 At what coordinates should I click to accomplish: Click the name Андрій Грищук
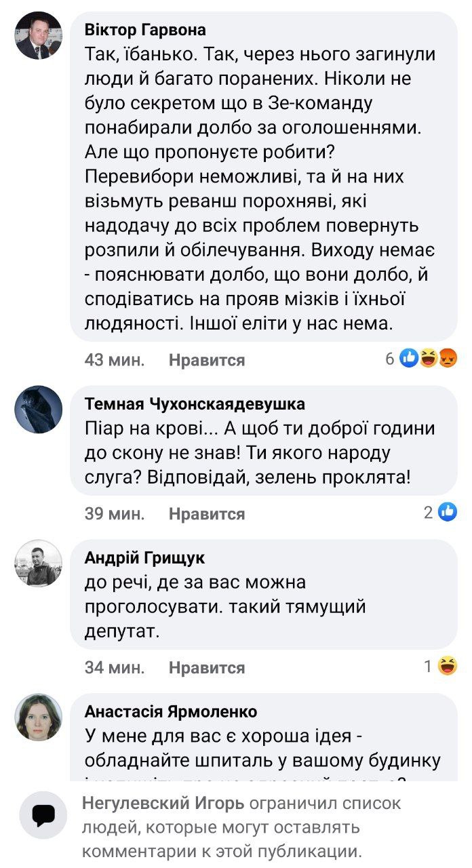pyautogui.click(x=144, y=558)
